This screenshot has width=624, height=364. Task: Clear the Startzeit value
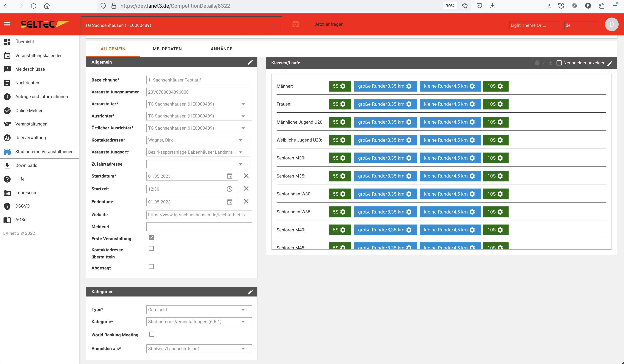pyautogui.click(x=246, y=189)
